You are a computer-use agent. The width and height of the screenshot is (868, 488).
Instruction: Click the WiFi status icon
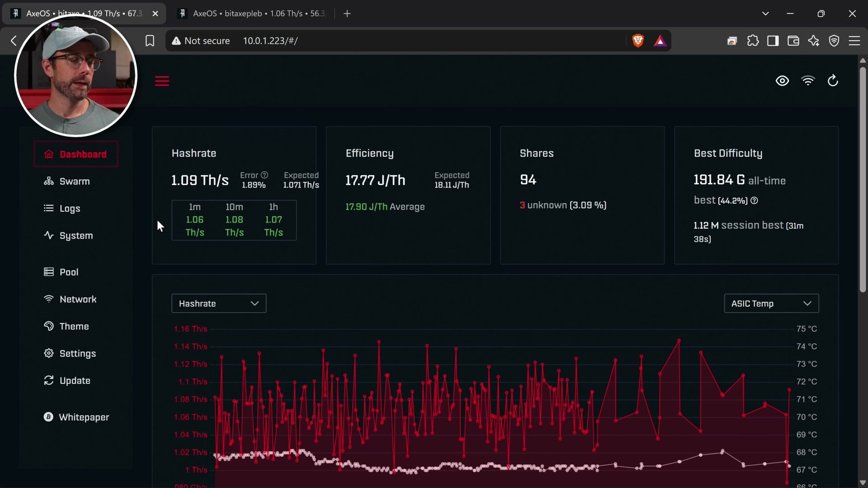[x=808, y=81]
